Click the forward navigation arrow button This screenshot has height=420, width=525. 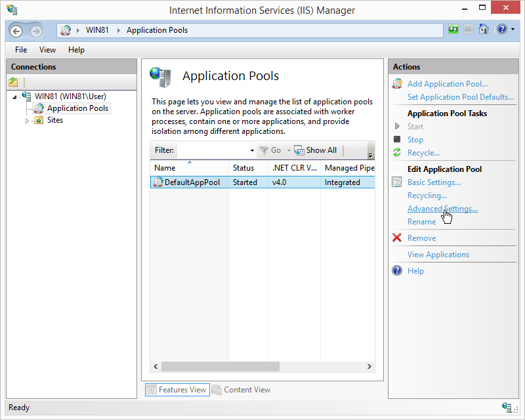tap(36, 31)
